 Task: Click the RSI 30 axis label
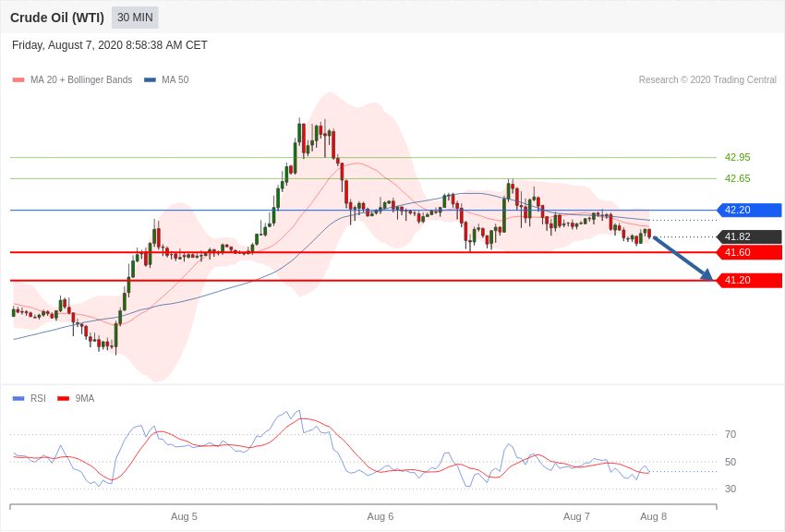coord(731,489)
